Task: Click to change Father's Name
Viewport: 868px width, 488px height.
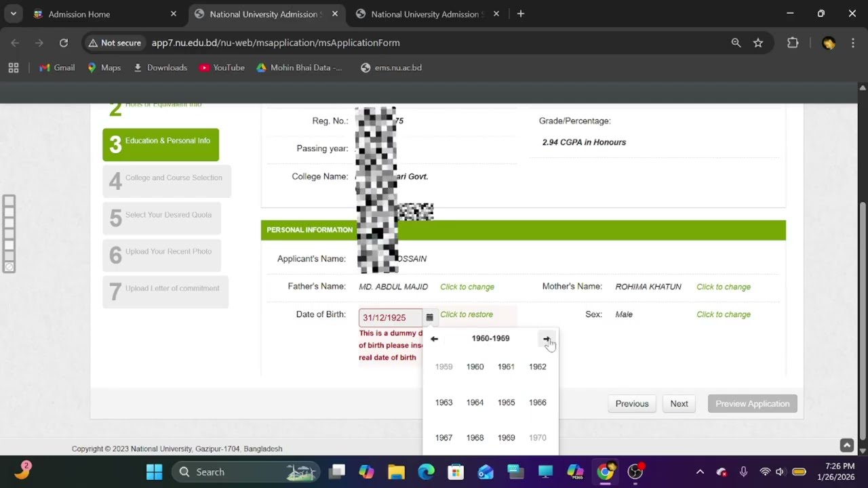Action: [x=467, y=287]
